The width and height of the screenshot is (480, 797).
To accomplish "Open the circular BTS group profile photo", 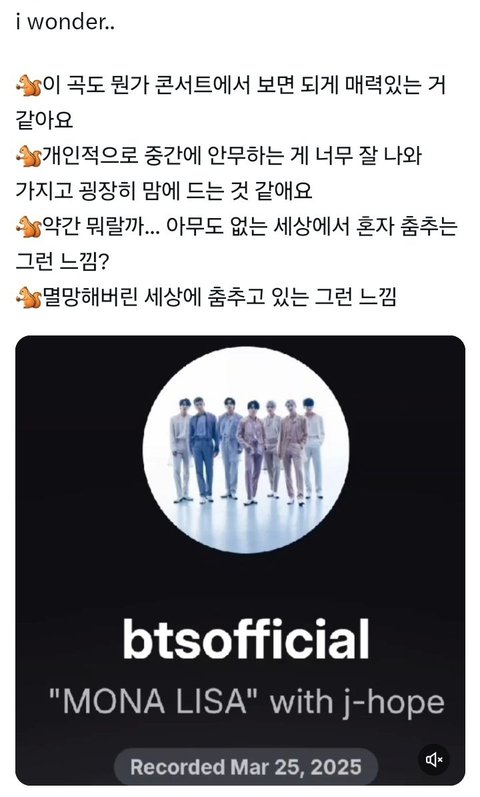I will (246, 449).
